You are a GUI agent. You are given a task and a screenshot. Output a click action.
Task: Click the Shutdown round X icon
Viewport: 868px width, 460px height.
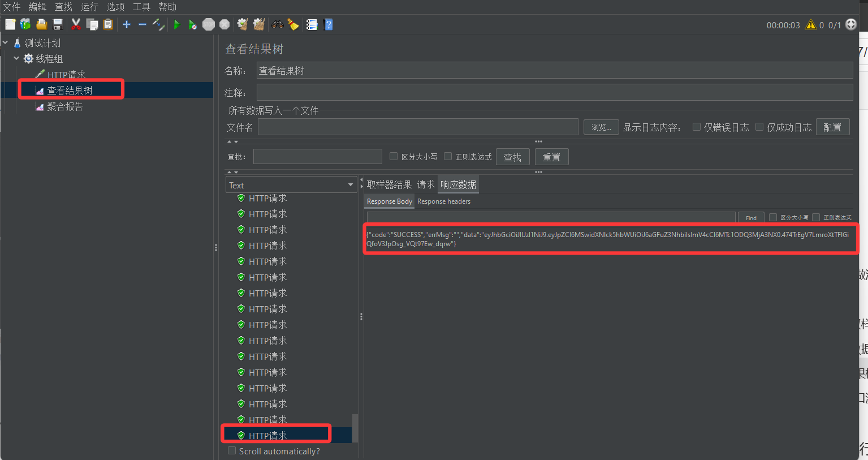click(x=224, y=24)
